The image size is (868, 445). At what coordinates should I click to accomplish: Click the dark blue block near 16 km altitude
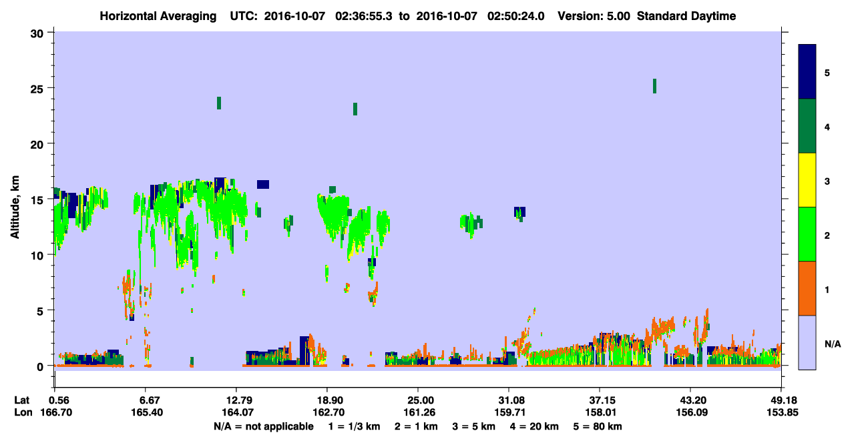pos(262,184)
